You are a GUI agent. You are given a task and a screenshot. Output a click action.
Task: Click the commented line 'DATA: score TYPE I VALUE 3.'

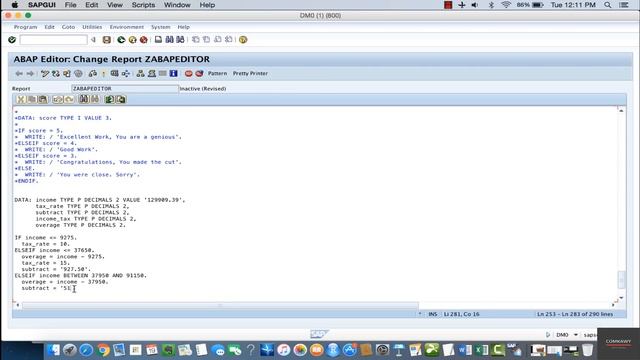[x=63, y=118]
